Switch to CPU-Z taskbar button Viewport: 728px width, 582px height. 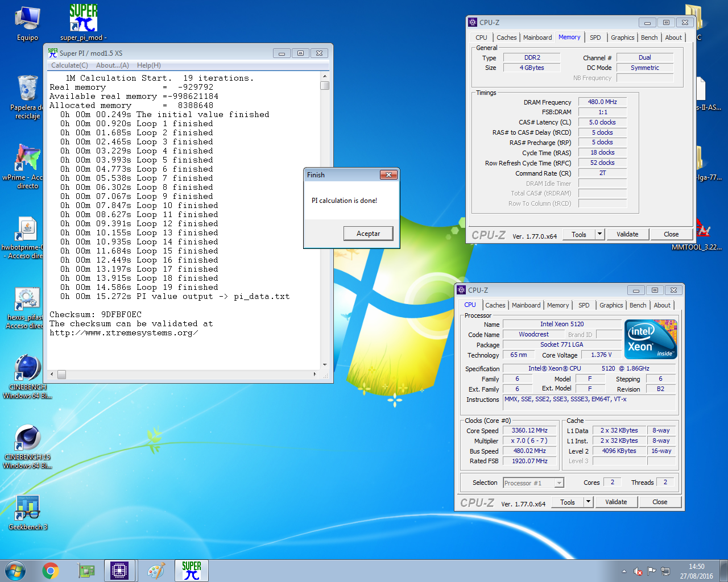coord(120,571)
